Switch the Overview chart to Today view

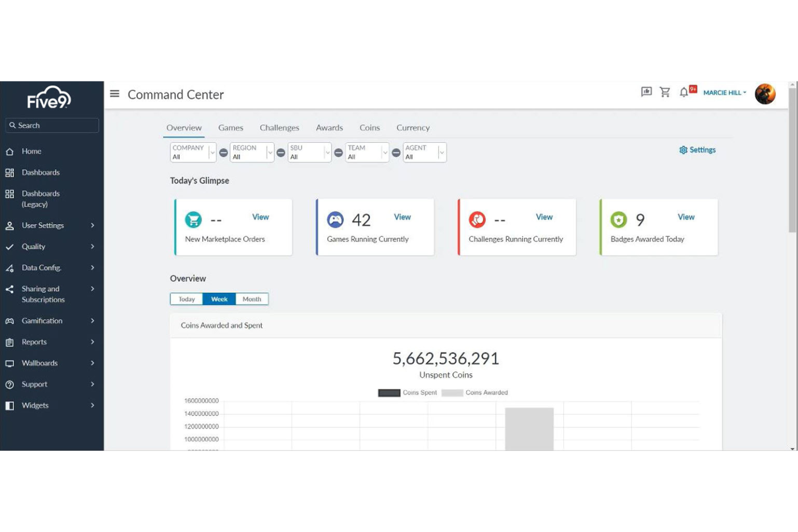(x=186, y=299)
